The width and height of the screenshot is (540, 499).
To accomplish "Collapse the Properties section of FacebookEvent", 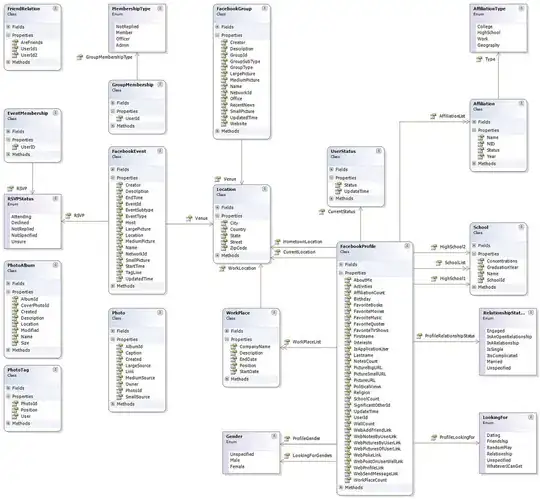I will click(113, 178).
